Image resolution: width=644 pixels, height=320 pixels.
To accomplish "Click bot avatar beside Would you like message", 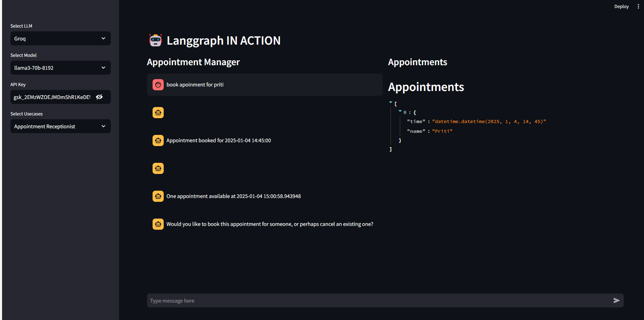I will pyautogui.click(x=158, y=224).
